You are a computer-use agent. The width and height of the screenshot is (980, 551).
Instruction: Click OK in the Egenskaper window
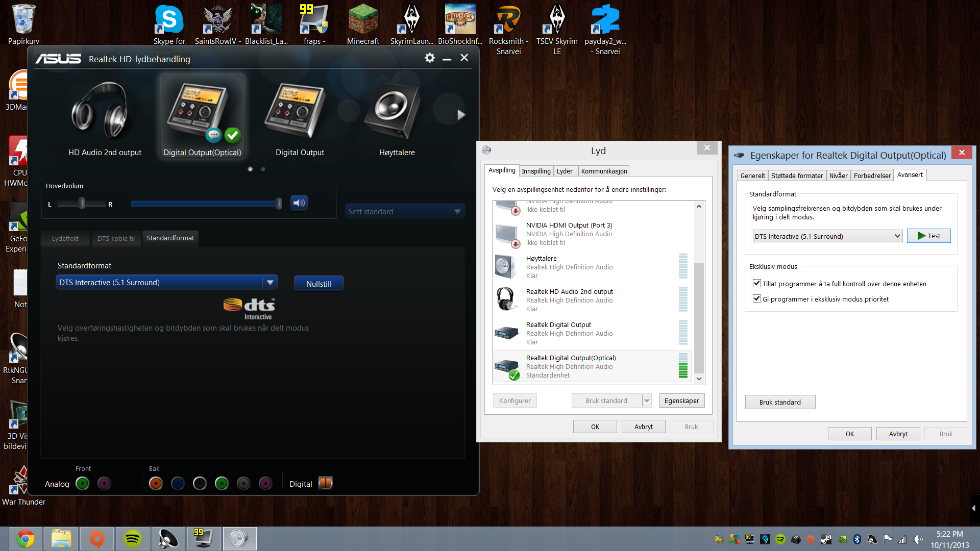(849, 434)
